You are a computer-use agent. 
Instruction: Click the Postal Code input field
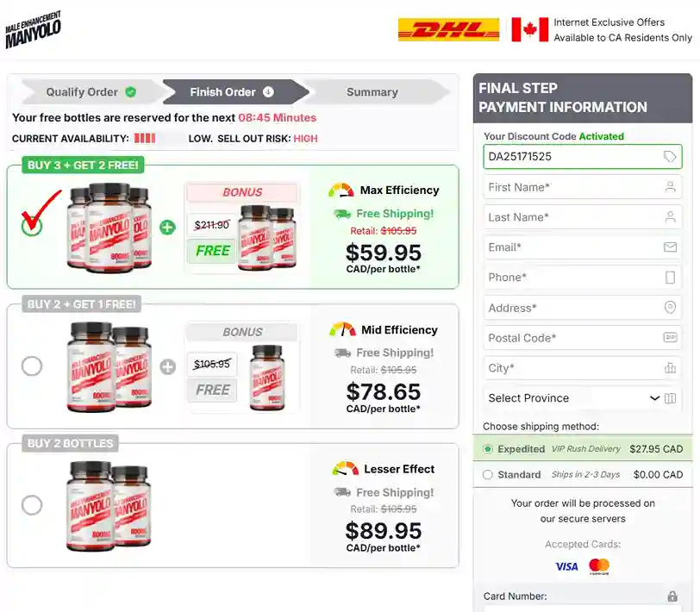click(x=573, y=338)
